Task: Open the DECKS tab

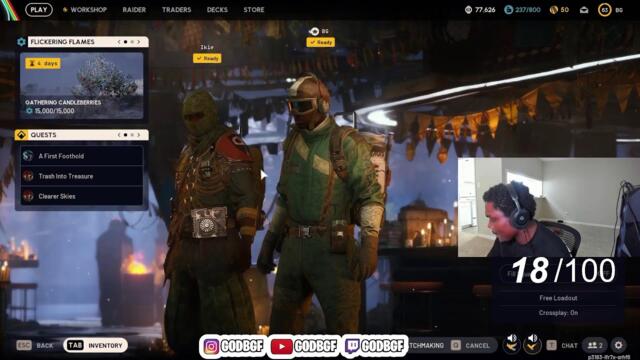Action: (x=217, y=9)
